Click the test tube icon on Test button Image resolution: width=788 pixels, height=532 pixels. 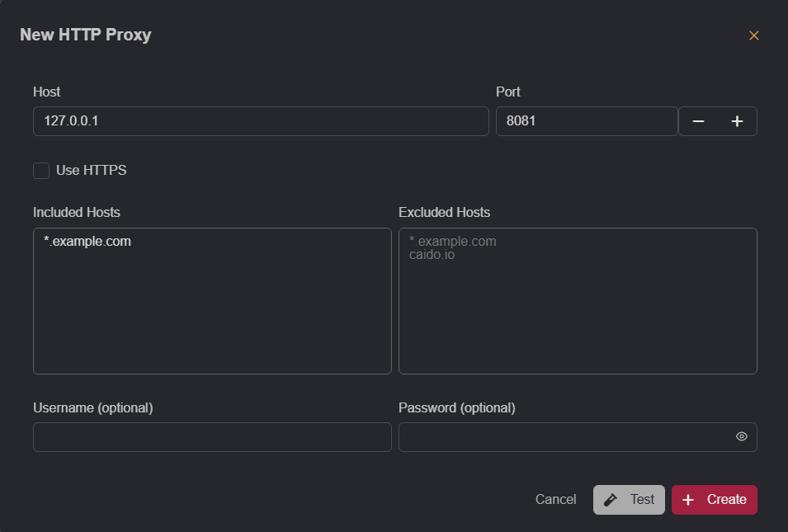[x=611, y=499]
